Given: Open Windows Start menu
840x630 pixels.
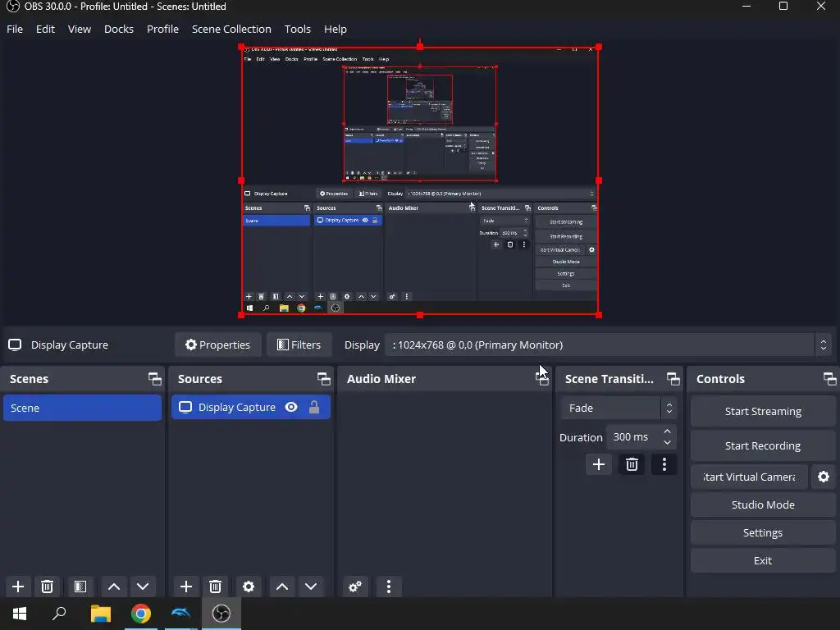Looking at the screenshot, I should [x=20, y=614].
